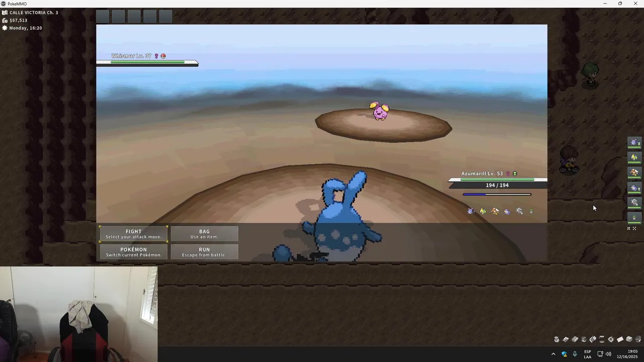This screenshot has height=362, width=644.
Task: Click the first empty hotbar slot at top
Action: pos(103,17)
